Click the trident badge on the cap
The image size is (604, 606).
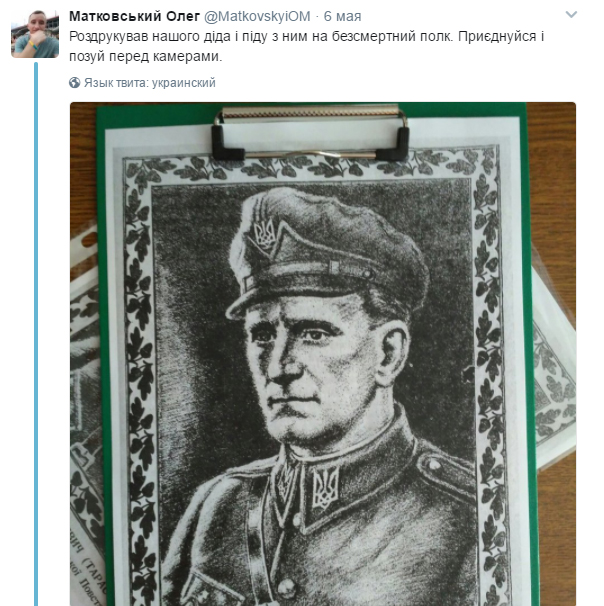click(x=265, y=234)
